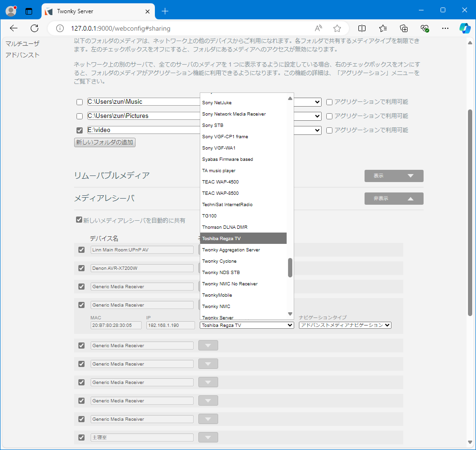Click the E:\video path field
This screenshot has width=476, height=450.
[x=143, y=130]
